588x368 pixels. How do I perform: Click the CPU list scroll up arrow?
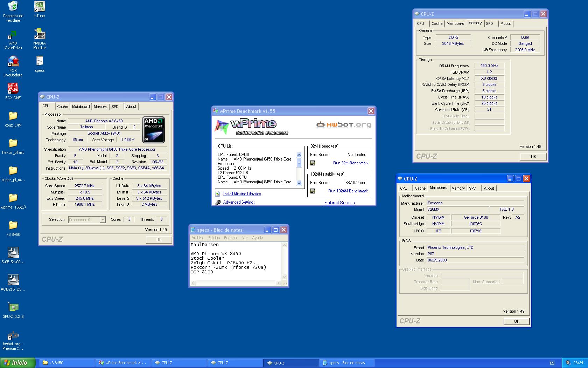(x=299, y=155)
